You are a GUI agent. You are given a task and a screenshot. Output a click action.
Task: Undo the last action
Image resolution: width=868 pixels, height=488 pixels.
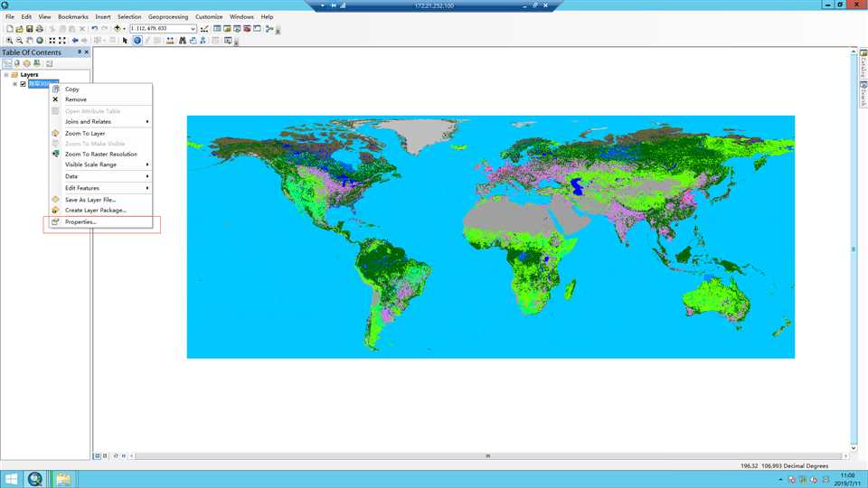click(x=95, y=29)
